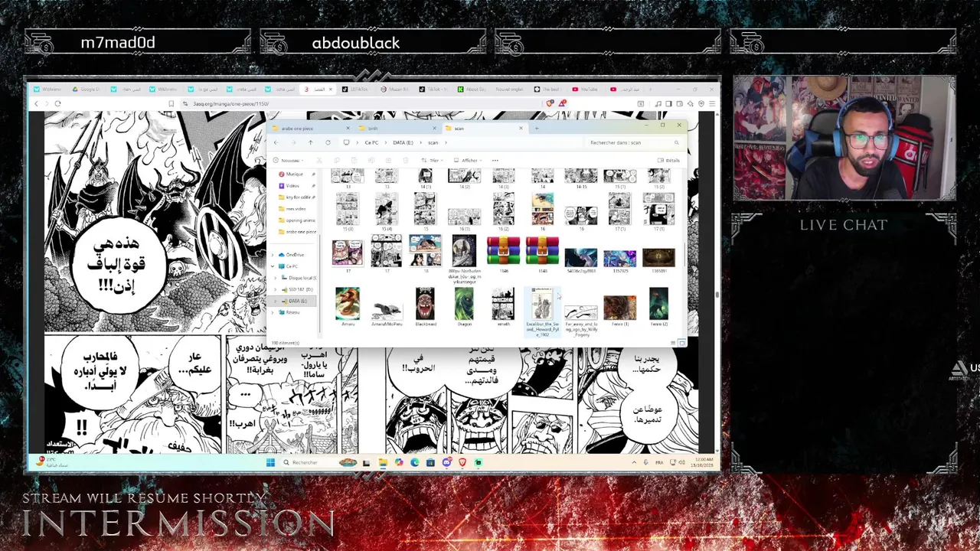
Task: Click the Up arrow in File Explorer
Action: pyautogui.click(x=310, y=142)
